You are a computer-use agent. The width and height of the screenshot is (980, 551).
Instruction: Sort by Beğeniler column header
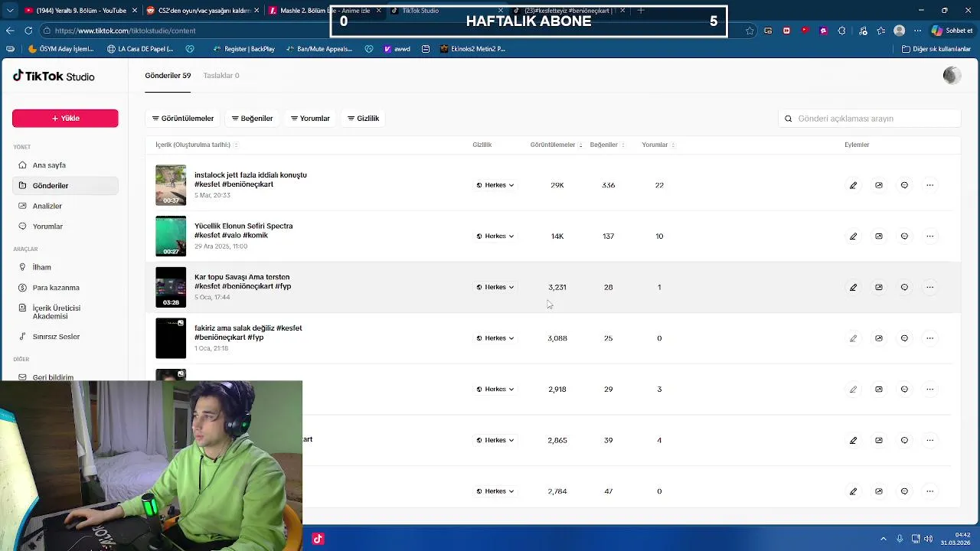[607, 145]
